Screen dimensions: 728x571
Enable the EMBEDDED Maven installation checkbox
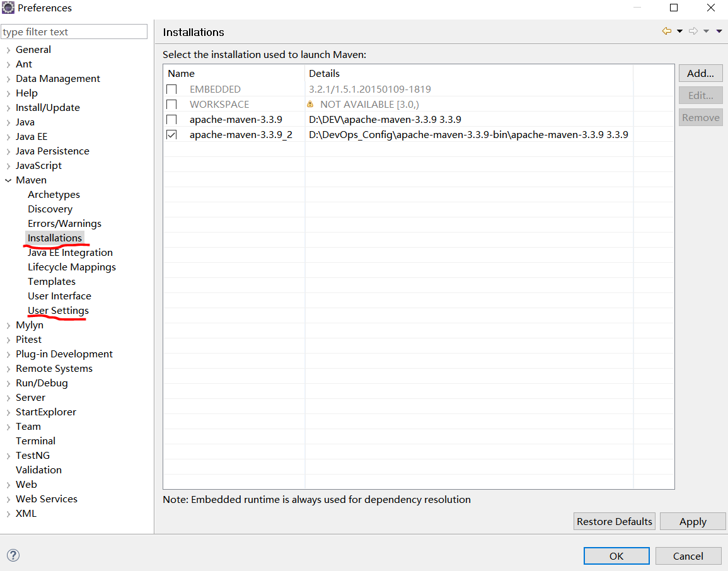coord(171,89)
